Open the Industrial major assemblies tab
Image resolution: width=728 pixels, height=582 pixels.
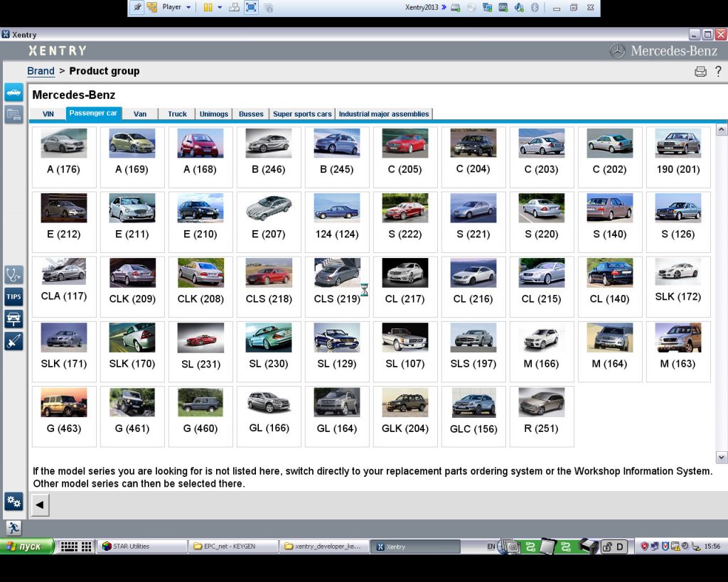pyautogui.click(x=384, y=114)
